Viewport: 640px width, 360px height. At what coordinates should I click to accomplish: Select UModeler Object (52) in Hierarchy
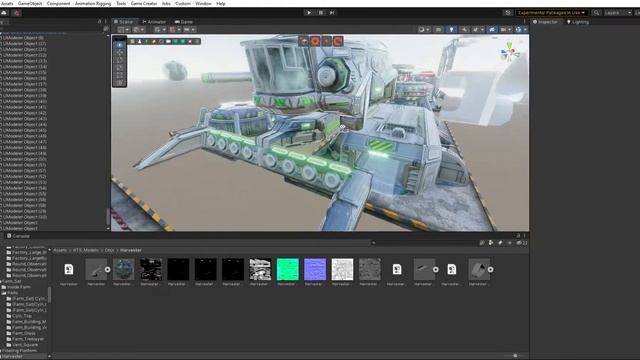tap(24, 177)
